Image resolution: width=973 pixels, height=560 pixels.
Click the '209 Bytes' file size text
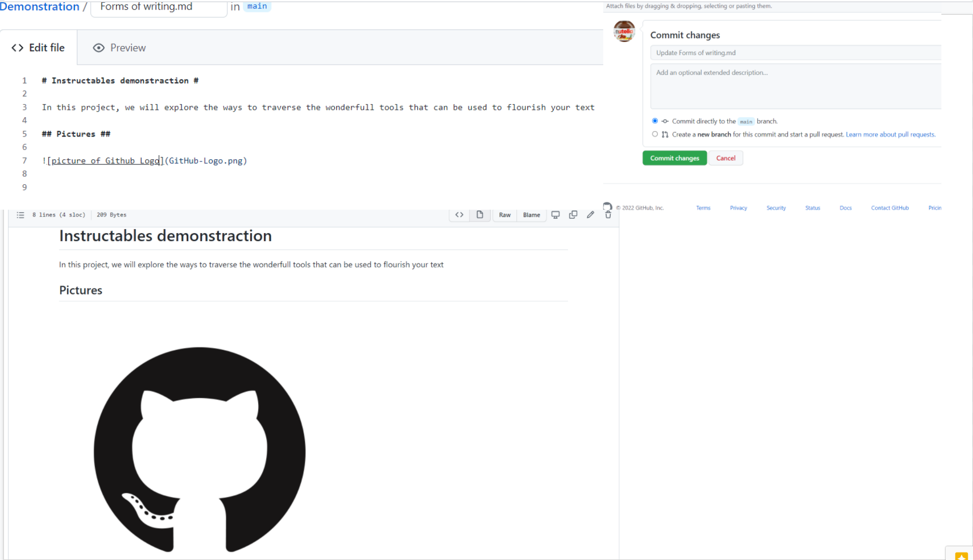[x=111, y=215]
